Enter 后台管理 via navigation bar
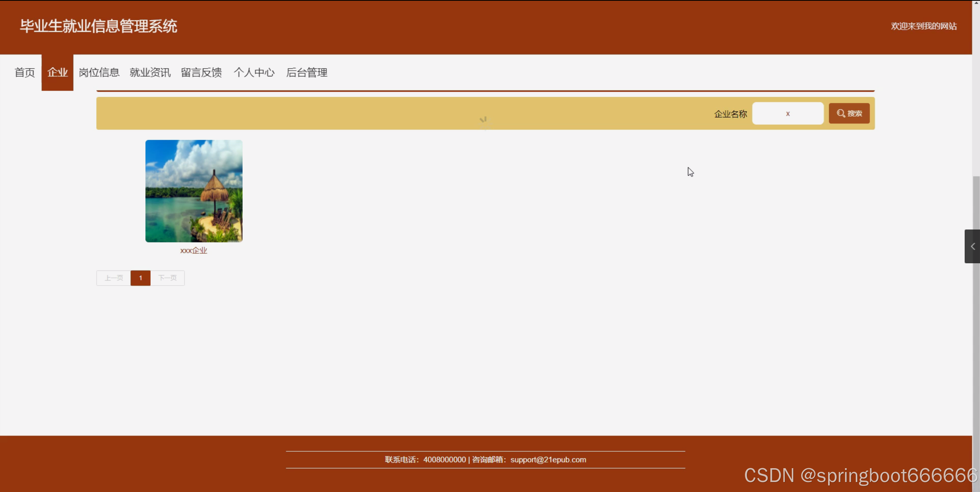Image resolution: width=980 pixels, height=492 pixels. pos(306,73)
